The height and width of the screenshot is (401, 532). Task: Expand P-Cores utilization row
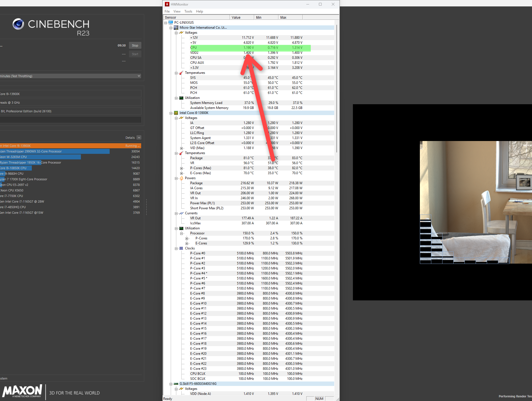[x=187, y=238]
